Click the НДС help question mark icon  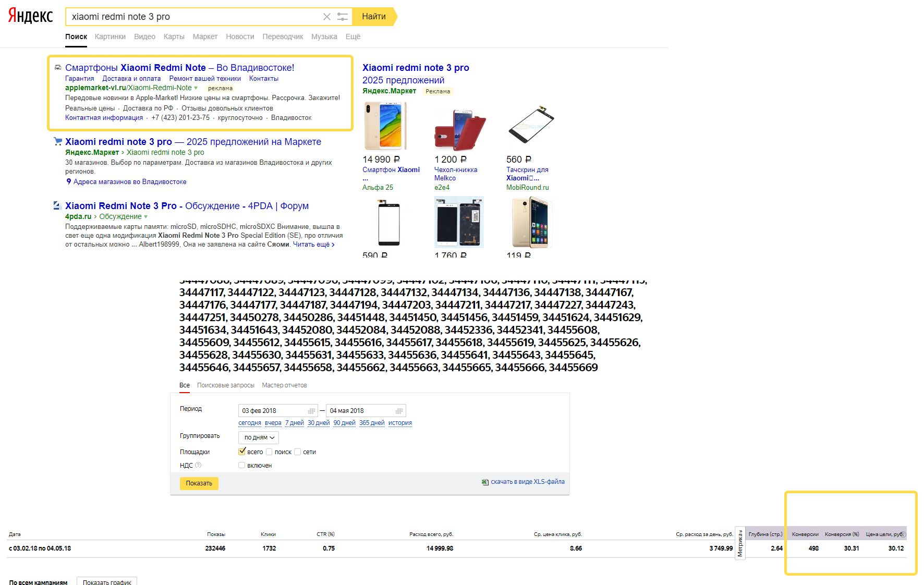tap(198, 465)
